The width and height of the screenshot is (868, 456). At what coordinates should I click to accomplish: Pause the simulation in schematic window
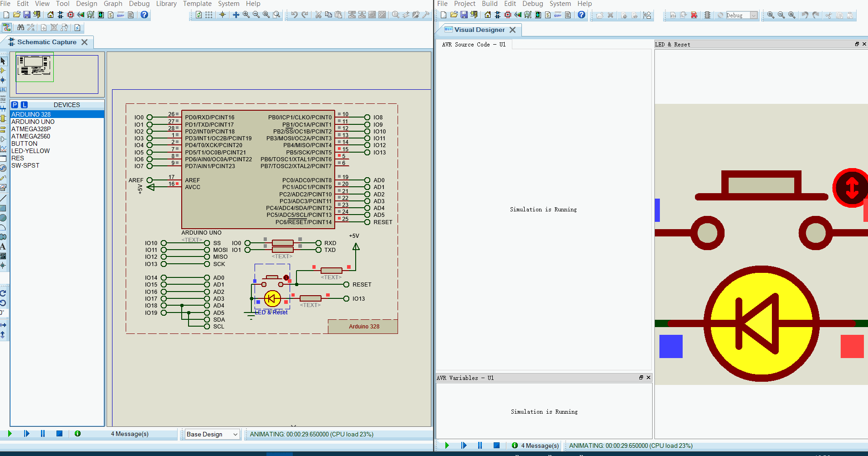pos(43,434)
